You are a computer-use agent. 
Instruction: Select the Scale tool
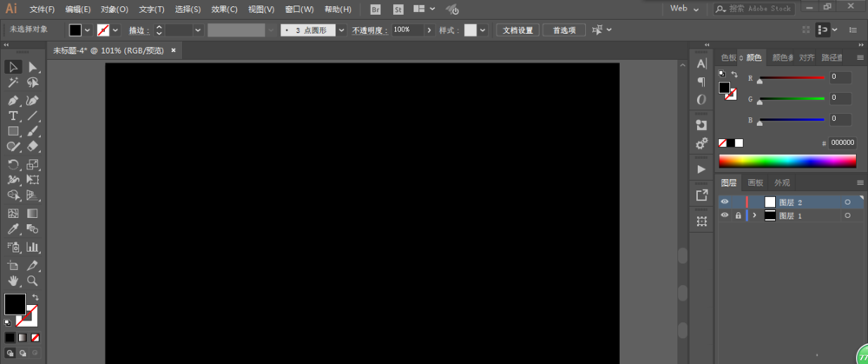pyautogui.click(x=33, y=164)
